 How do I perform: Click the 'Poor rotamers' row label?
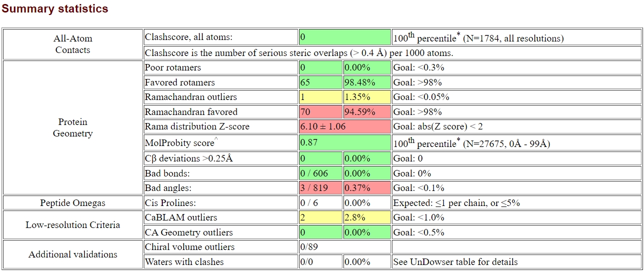[173, 67]
